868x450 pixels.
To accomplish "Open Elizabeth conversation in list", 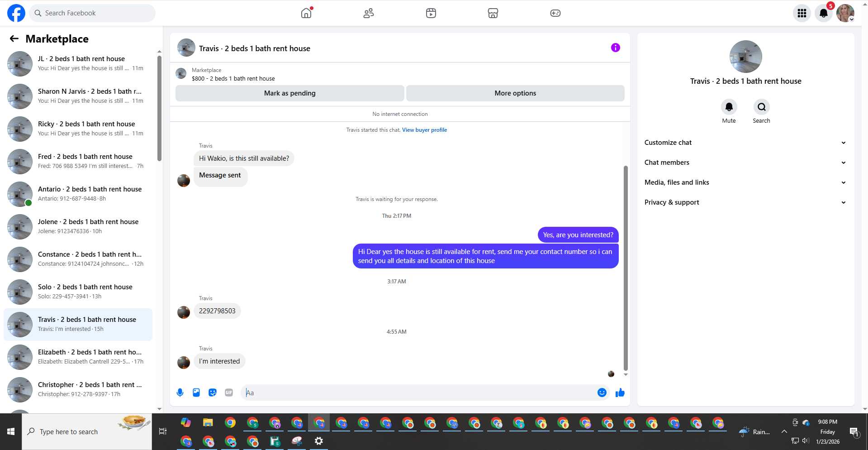I will pyautogui.click(x=78, y=357).
